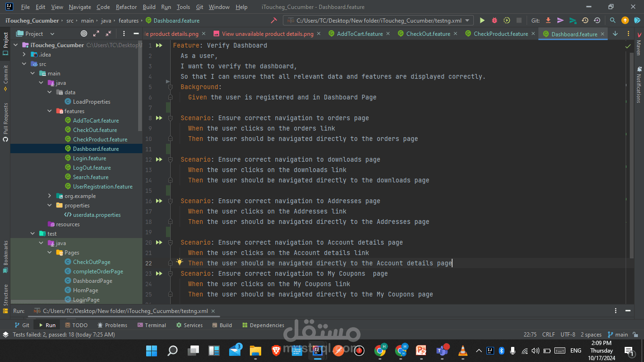
Task: Open the Navigate menu
Action: [x=80, y=7]
